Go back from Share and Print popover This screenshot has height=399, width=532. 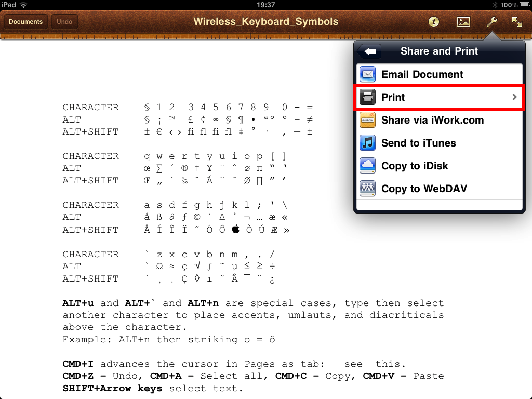point(369,51)
